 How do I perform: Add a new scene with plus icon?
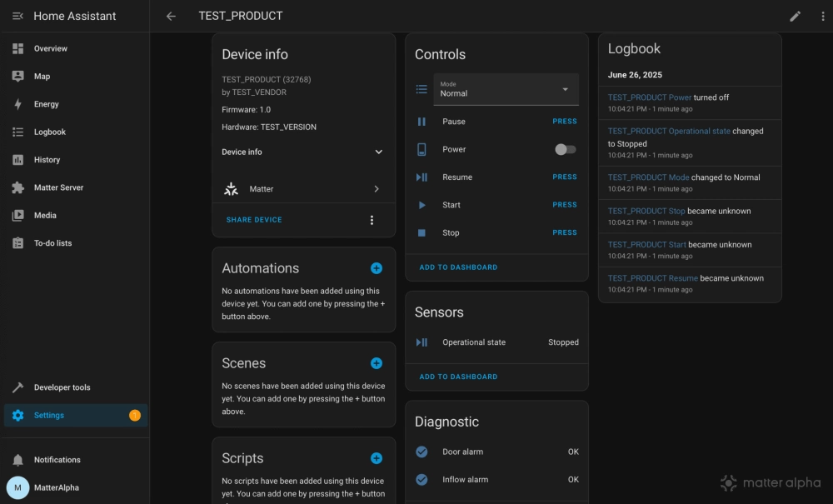point(376,363)
